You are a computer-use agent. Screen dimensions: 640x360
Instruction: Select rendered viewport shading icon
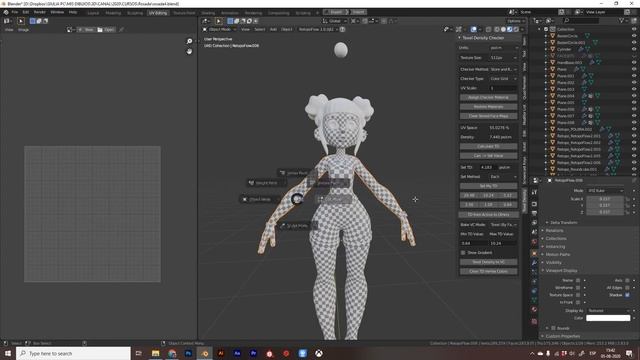coord(516,29)
